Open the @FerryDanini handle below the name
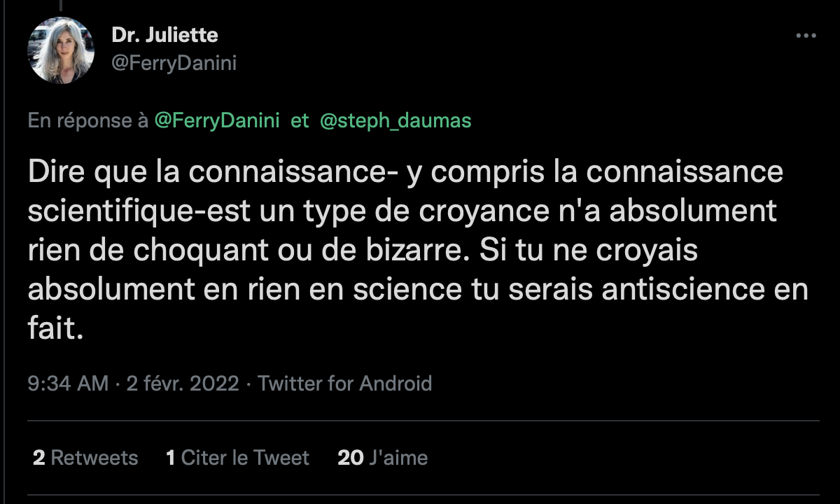Screen dimensions: 840x504 174,63
